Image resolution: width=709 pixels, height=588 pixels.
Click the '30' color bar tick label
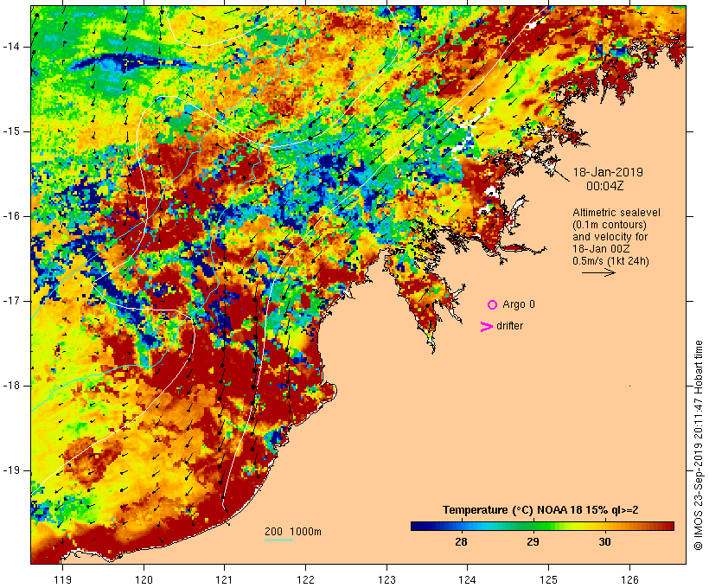604,541
